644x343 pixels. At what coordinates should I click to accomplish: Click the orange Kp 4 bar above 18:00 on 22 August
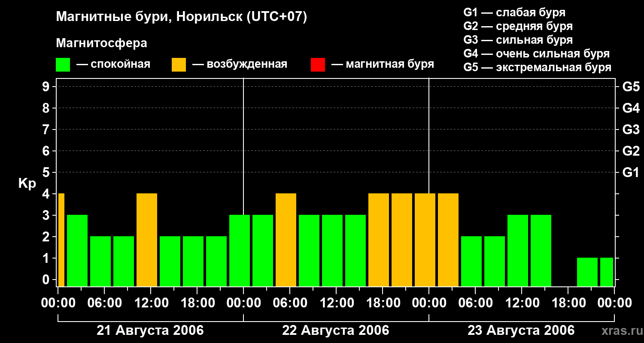click(x=379, y=240)
